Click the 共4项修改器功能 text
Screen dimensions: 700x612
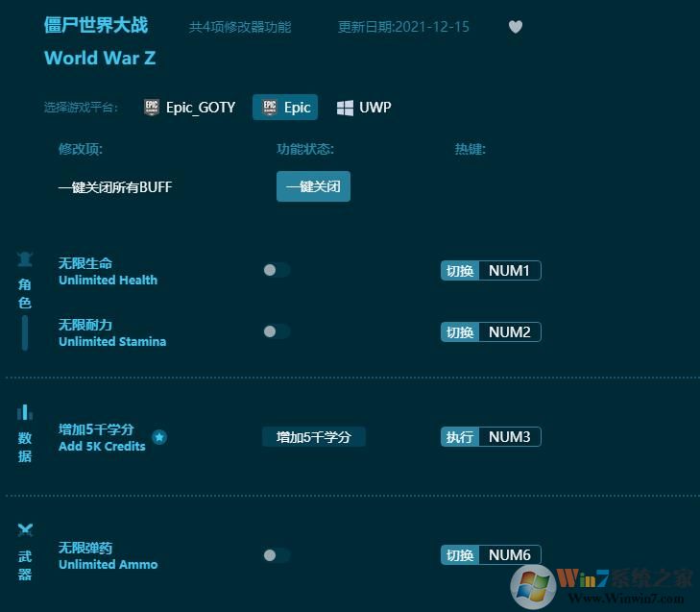pos(240,27)
